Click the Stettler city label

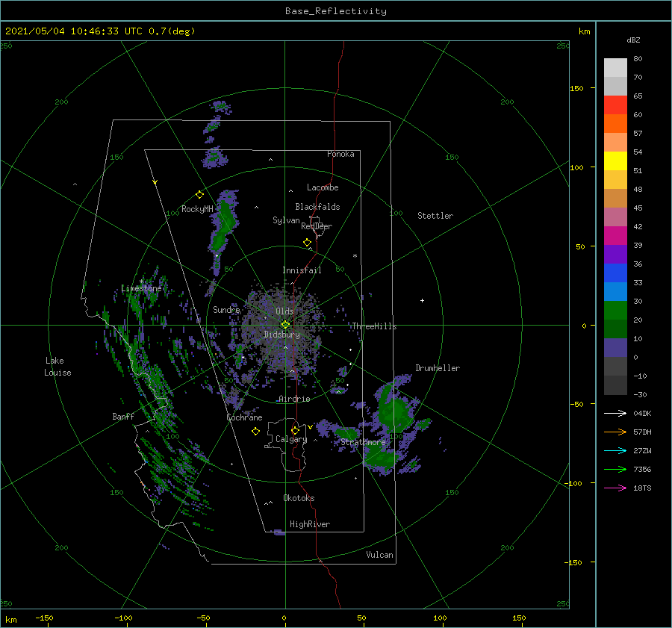[435, 216]
